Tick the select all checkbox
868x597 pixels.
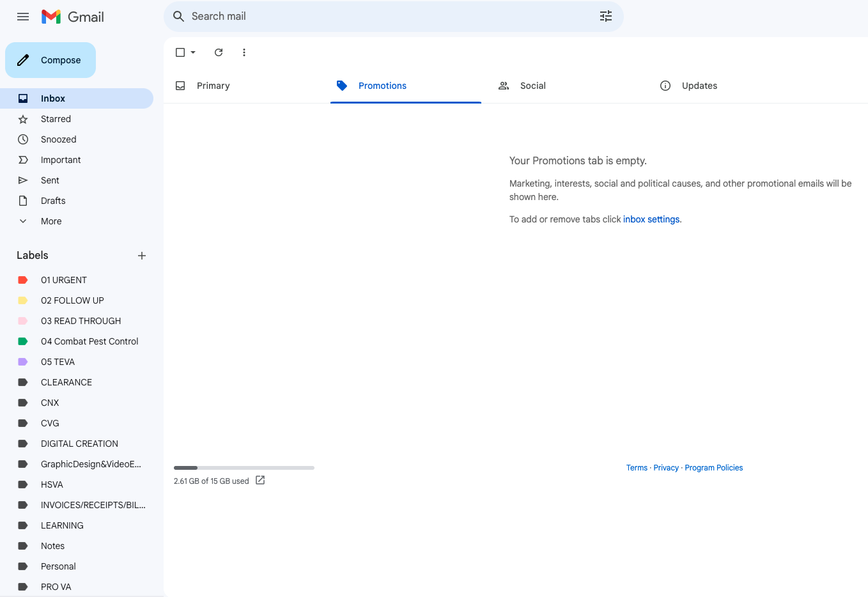180,52
